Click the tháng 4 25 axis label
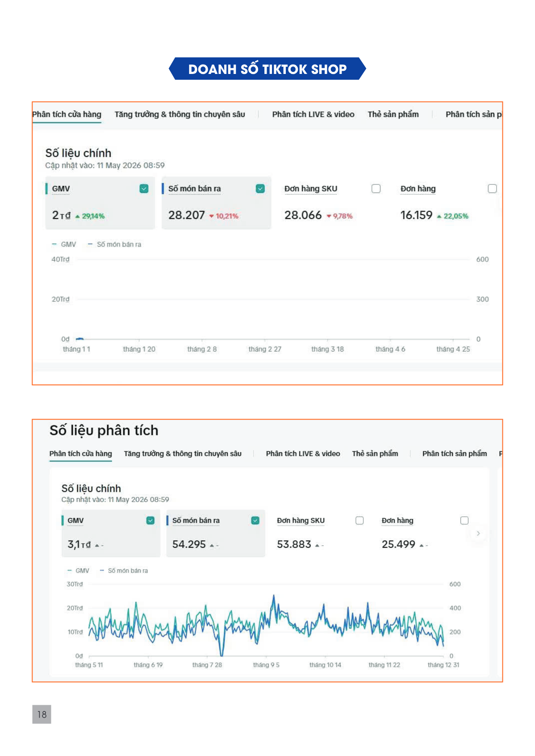This screenshot has width=535, height=756. (x=453, y=349)
